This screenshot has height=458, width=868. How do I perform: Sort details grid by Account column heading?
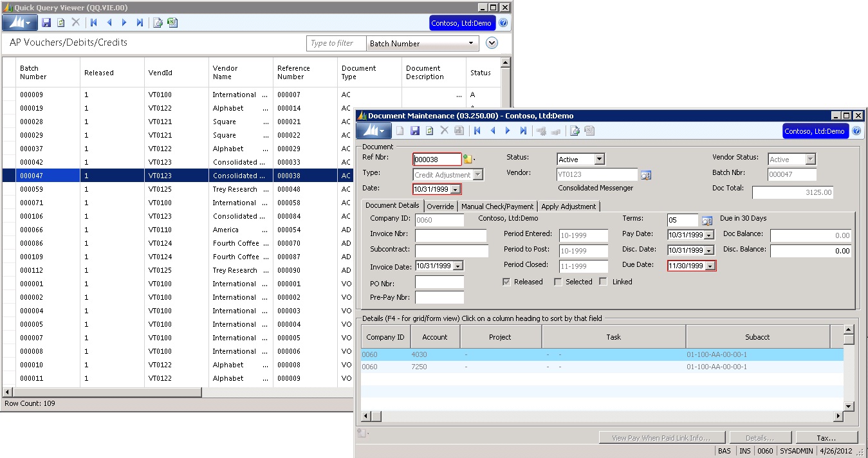click(435, 336)
